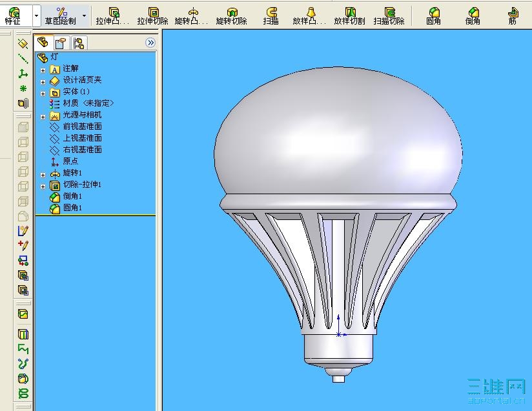Click the 旋转切除 revolve cut icon
Image resolution: width=532 pixels, height=411 pixels.
pos(231,16)
